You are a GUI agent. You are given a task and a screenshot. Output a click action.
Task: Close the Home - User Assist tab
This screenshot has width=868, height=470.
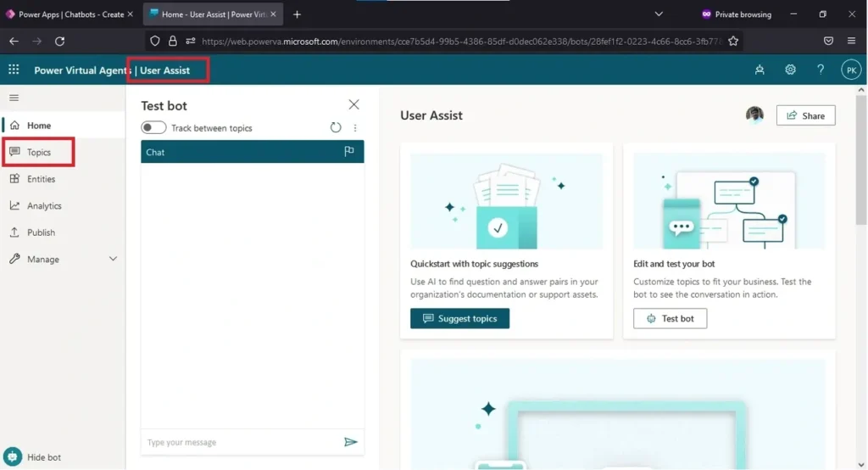273,14
